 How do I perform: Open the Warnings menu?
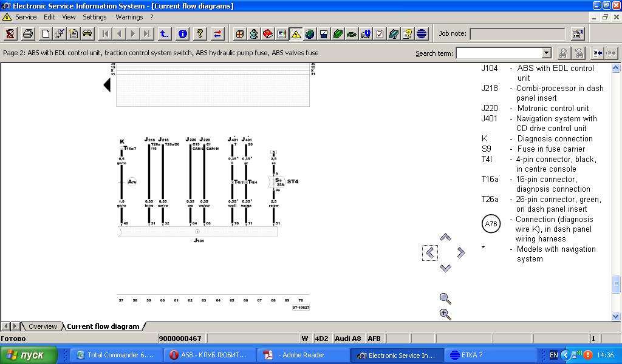click(129, 17)
